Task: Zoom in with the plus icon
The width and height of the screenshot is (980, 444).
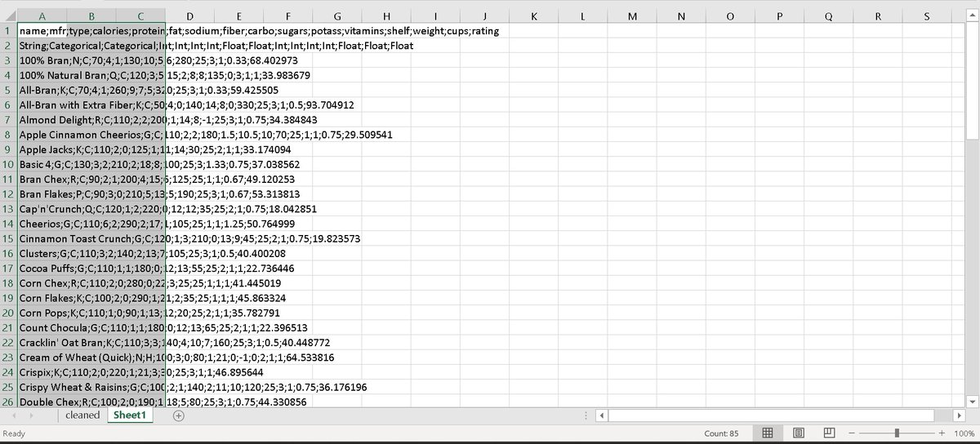Action: pyautogui.click(x=942, y=433)
